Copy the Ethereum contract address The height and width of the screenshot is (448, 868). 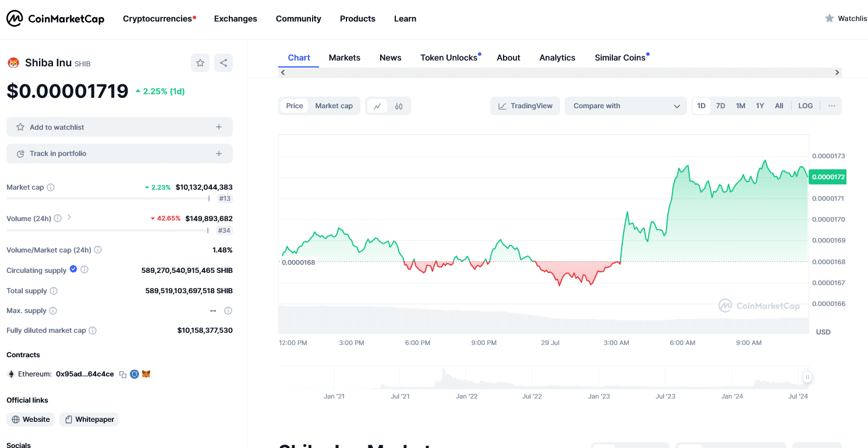pyautogui.click(x=122, y=374)
